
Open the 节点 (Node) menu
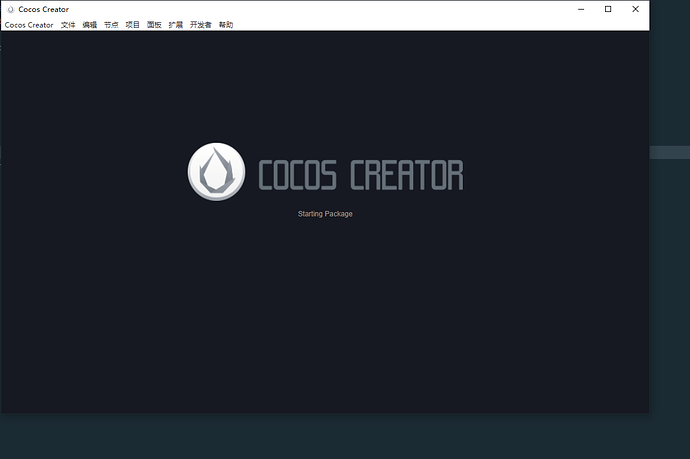click(x=111, y=25)
